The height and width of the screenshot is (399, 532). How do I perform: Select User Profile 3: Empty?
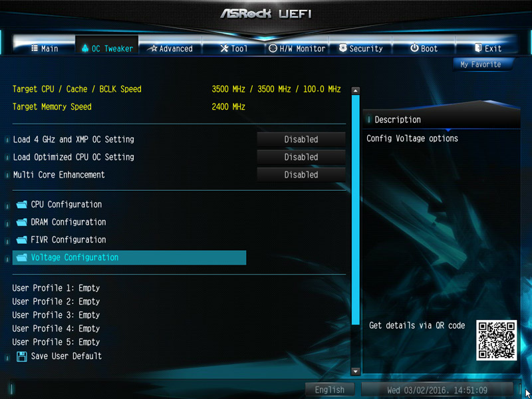click(x=56, y=315)
